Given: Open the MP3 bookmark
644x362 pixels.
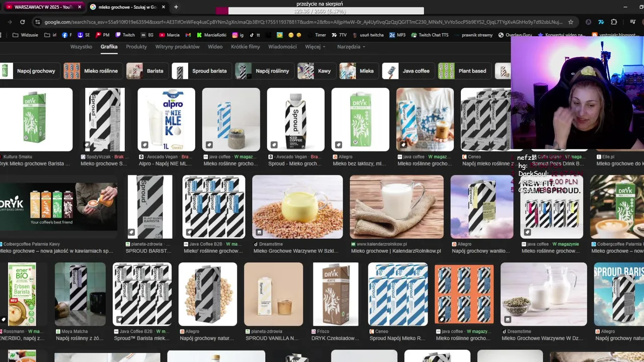Looking at the screenshot, I should (397, 35).
